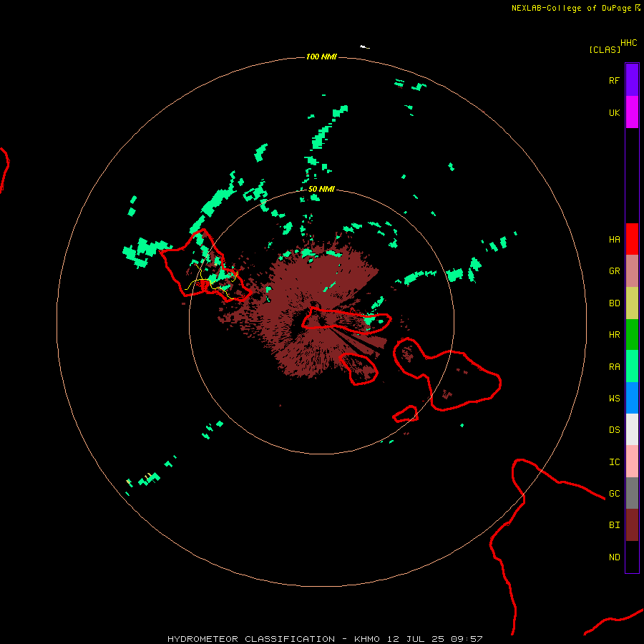Click the NEXLAB-College of DuPage text

pos(571,8)
